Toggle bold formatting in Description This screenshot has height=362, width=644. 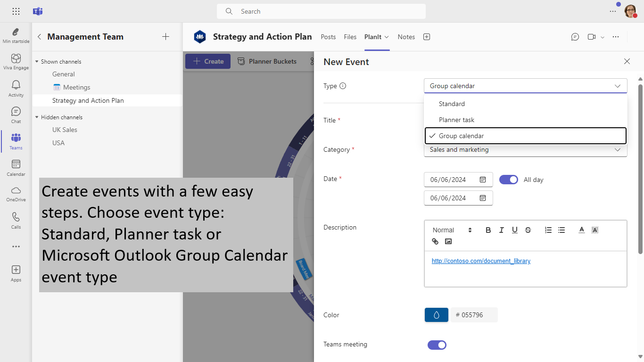[x=488, y=230]
